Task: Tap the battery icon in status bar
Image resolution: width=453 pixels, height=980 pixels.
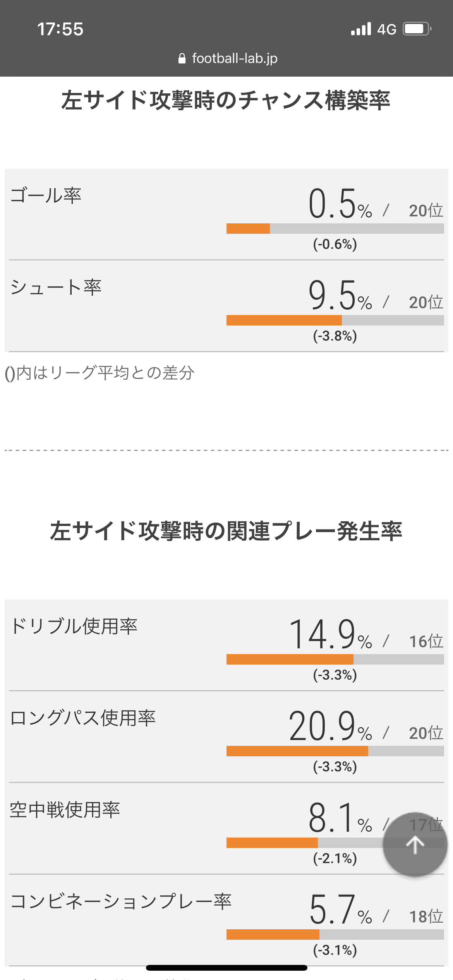Action: tap(417, 29)
